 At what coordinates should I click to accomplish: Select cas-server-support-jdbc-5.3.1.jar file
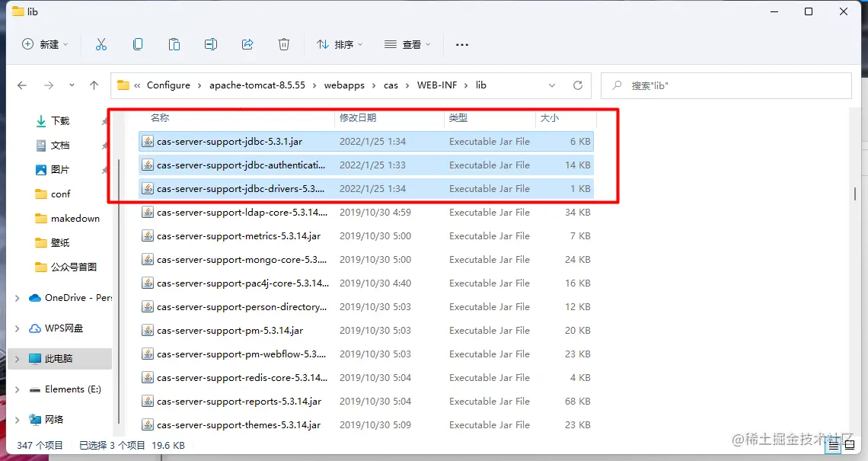366,142
